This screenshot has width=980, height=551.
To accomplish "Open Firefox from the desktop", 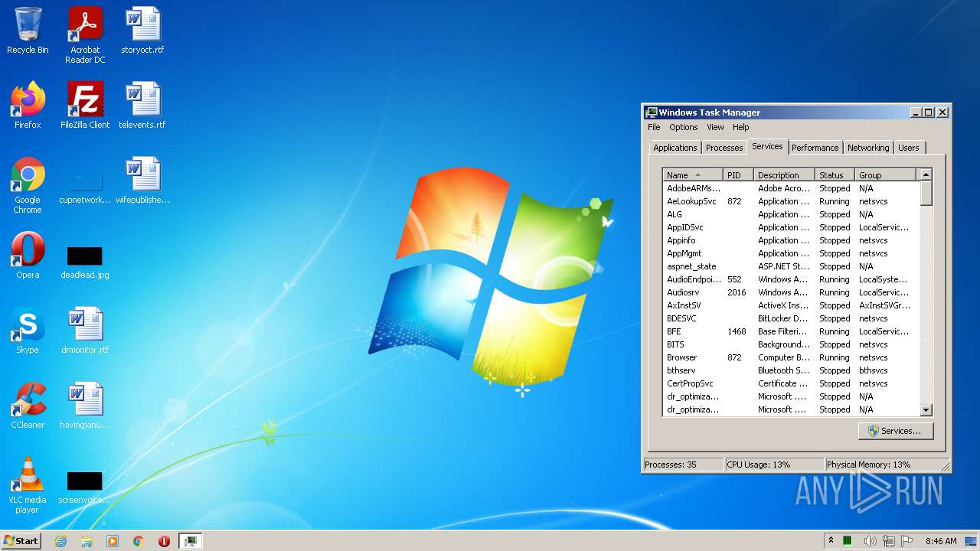I will [28, 106].
